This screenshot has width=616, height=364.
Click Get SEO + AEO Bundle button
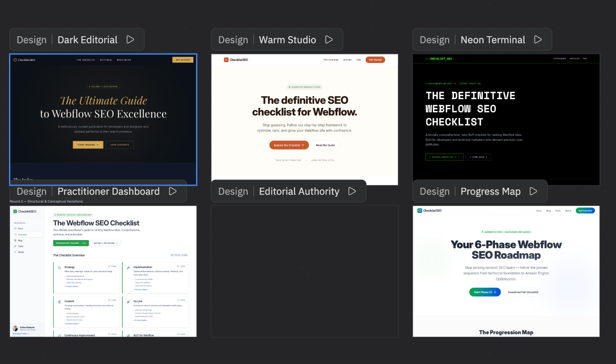[x=106, y=243]
